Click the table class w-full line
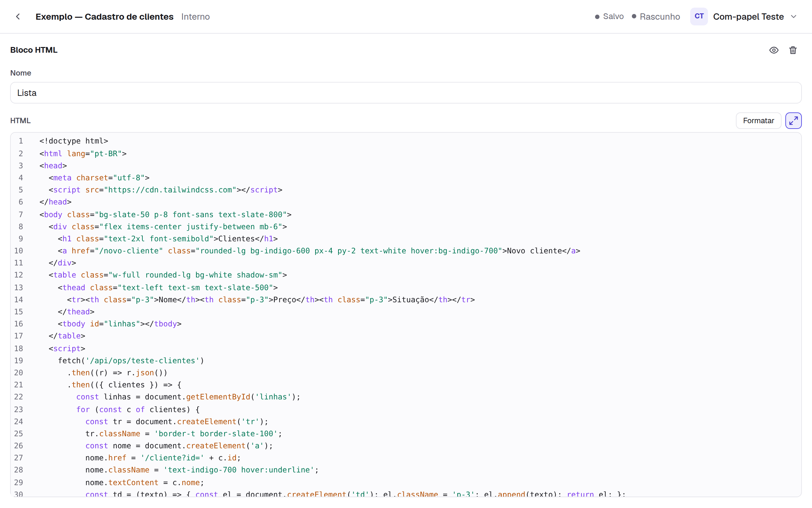Screen dimensions: 812x508 (168, 275)
